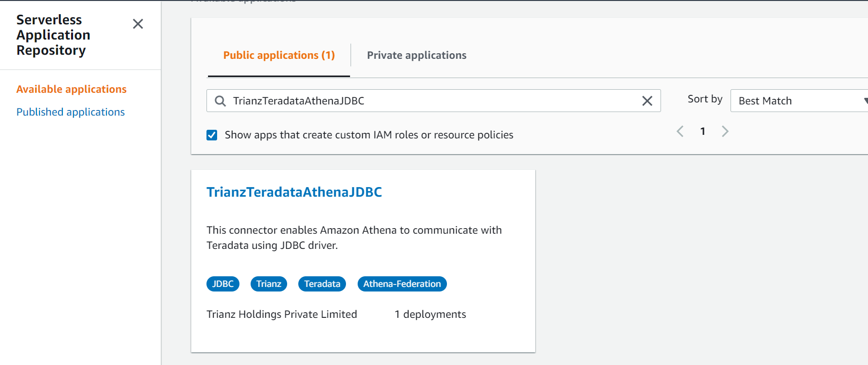Viewport: 868px width, 365px height.
Task: Open the TrianzTeradataAthenaJDBC application title
Action: coord(294,192)
